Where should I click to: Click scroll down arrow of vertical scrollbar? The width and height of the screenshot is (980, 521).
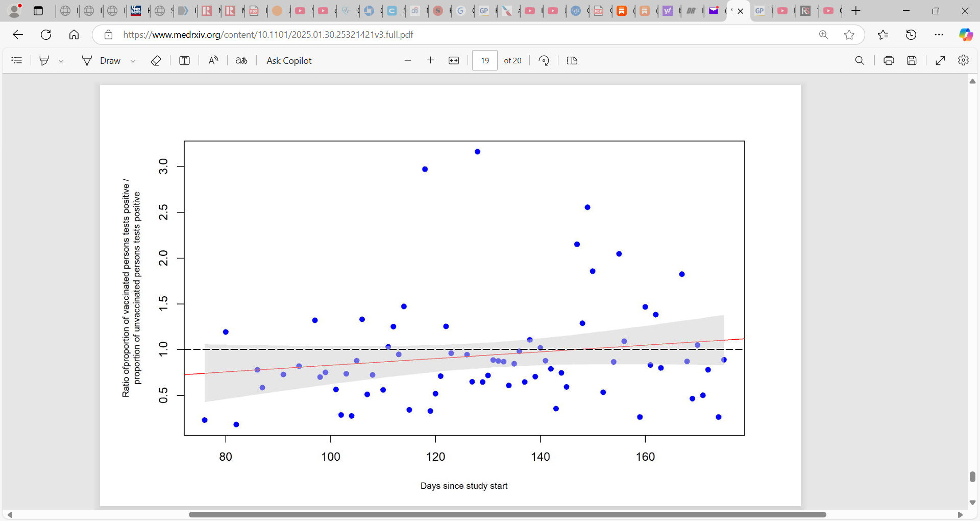point(972,503)
